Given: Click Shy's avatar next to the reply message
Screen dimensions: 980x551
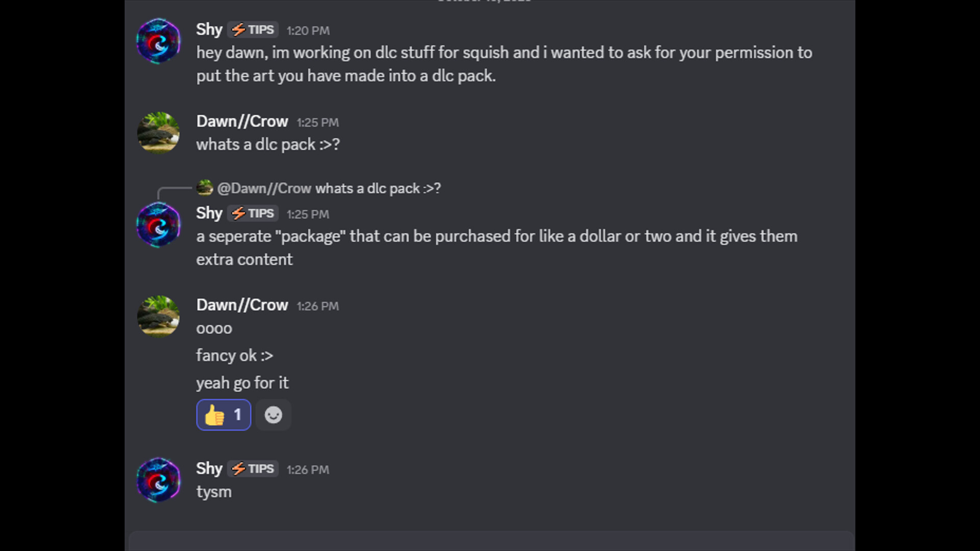Looking at the screenshot, I should tap(158, 224).
